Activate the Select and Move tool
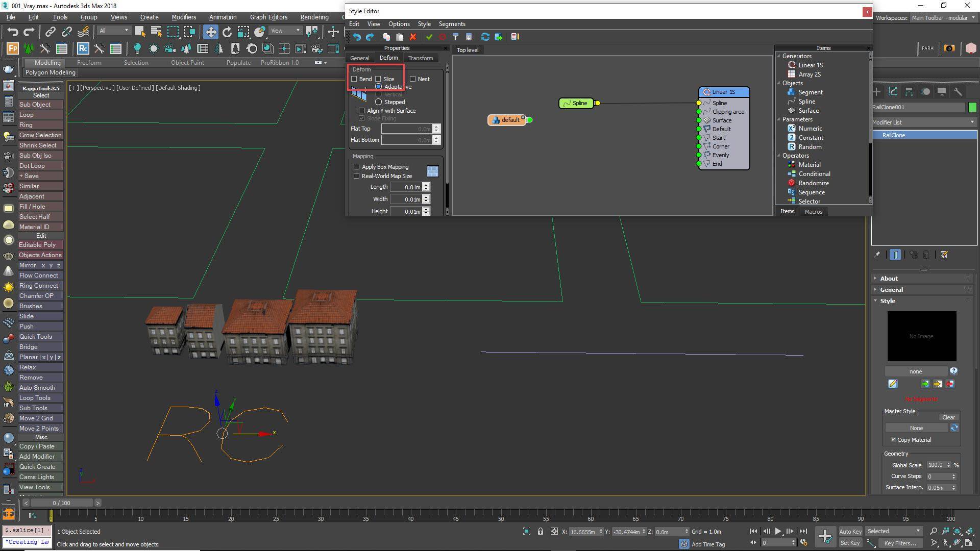The height and width of the screenshot is (551, 980). point(210,31)
